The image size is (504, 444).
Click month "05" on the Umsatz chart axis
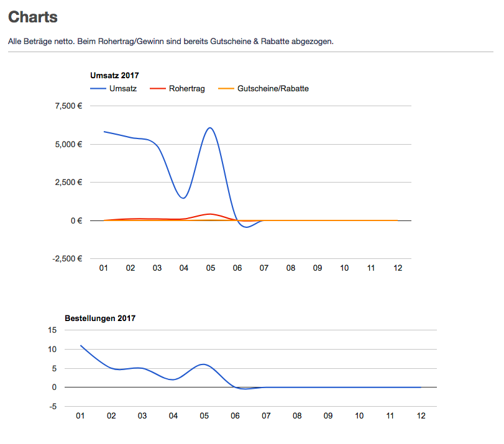tap(211, 268)
